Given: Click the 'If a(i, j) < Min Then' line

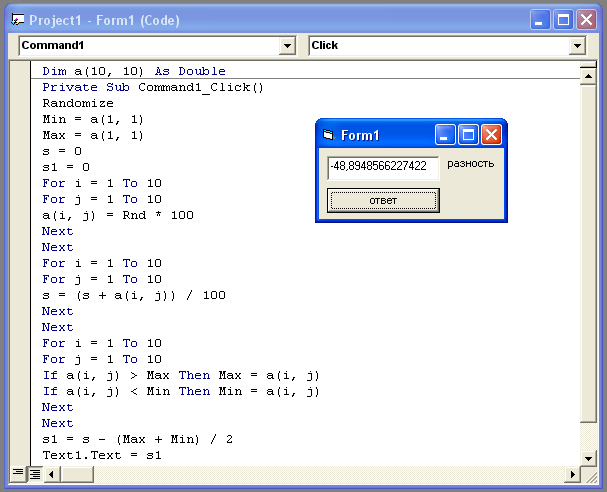Looking at the screenshot, I should [x=181, y=391].
